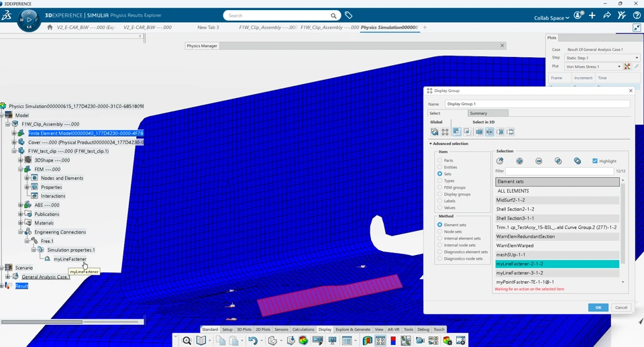Open the Sensors toolbar tab
Viewport: 644px width, 347px height.
click(281, 330)
